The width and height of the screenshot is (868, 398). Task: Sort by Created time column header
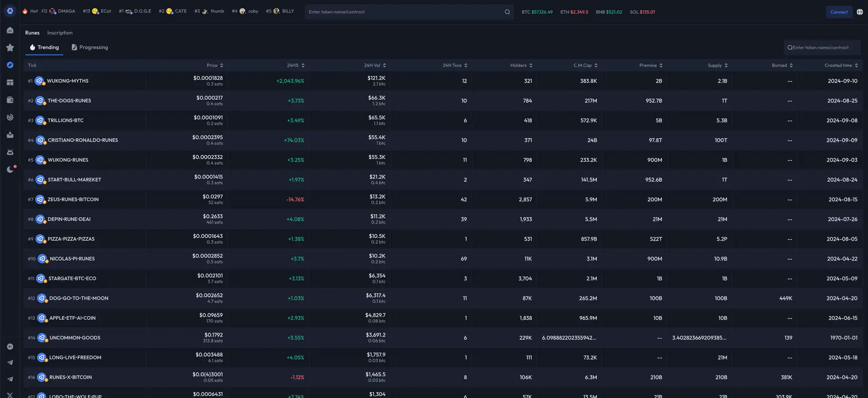841,66
